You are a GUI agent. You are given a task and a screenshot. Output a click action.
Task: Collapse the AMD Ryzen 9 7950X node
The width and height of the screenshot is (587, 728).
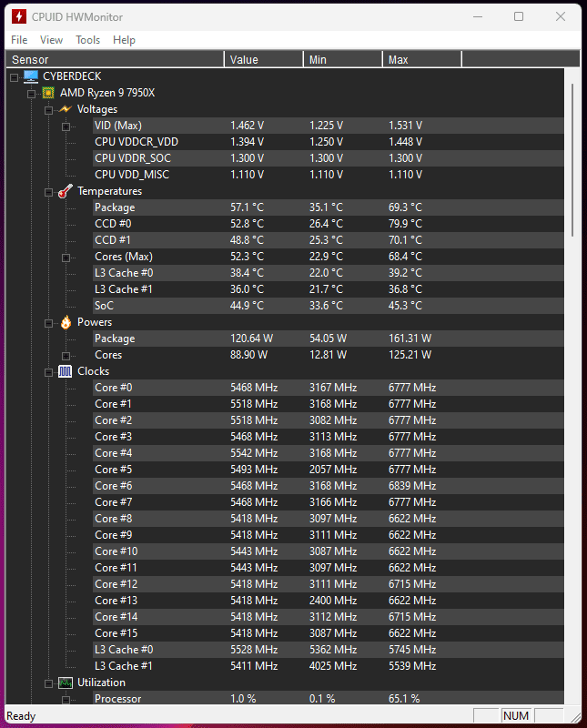point(32,95)
